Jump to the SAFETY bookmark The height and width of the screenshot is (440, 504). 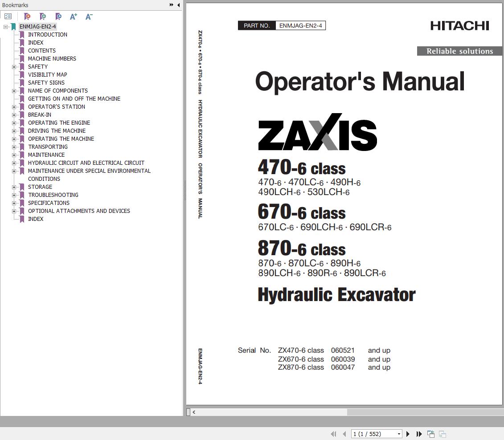[x=37, y=66]
